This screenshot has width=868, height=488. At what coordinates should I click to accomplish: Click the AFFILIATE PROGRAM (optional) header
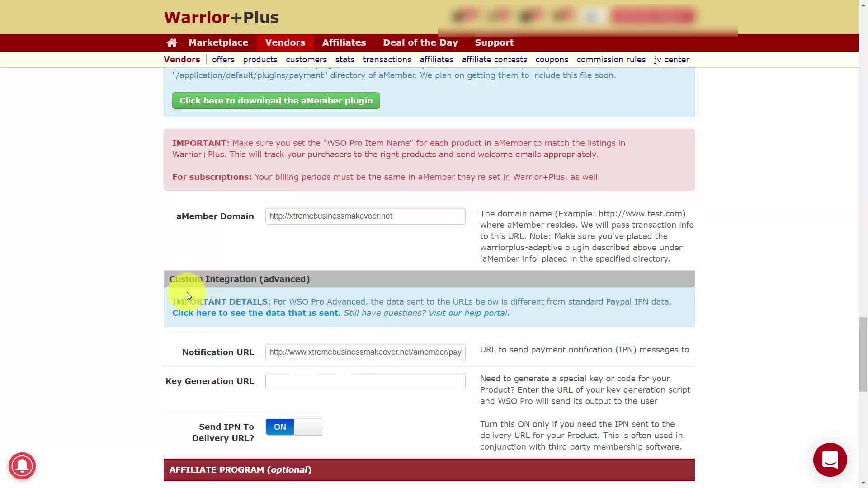click(429, 470)
